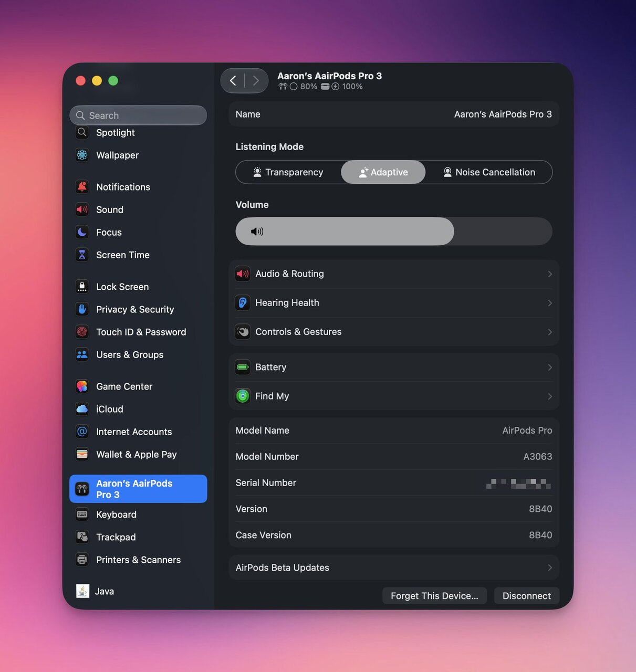
Task: Expand Controls & Gestures chevron
Action: pyautogui.click(x=550, y=332)
